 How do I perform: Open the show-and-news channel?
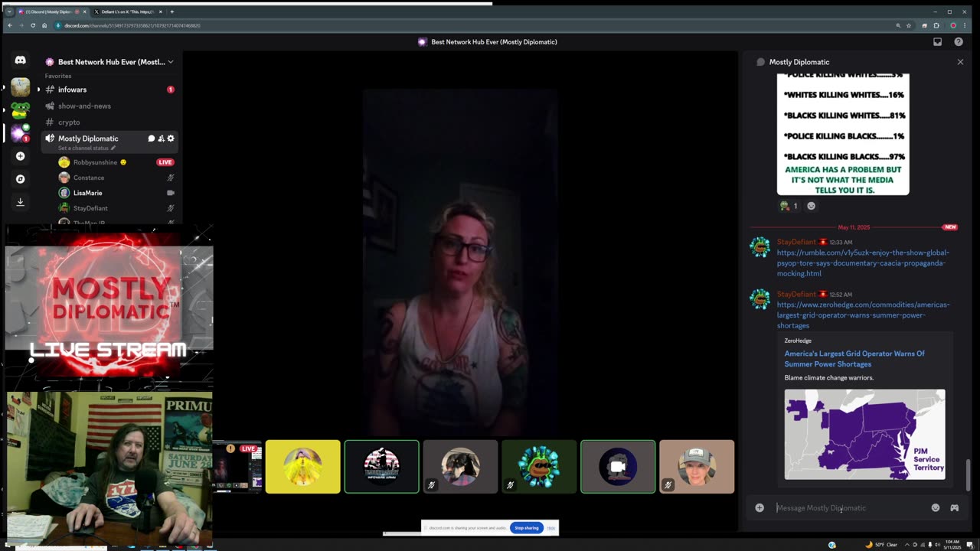point(109,106)
